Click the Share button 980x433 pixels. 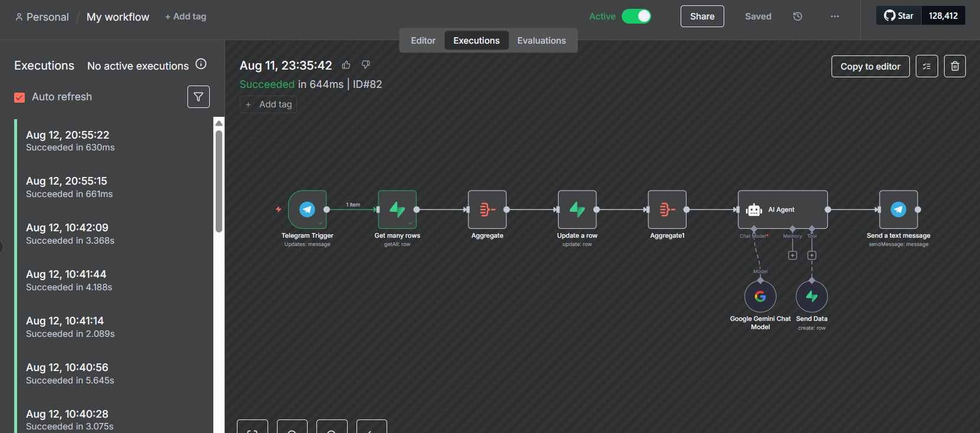(x=702, y=17)
